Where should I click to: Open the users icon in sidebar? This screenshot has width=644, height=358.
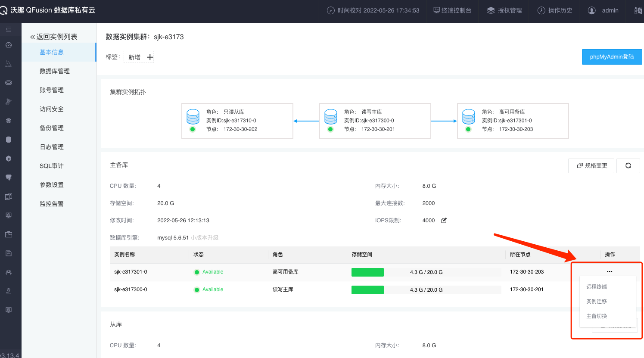(9, 272)
